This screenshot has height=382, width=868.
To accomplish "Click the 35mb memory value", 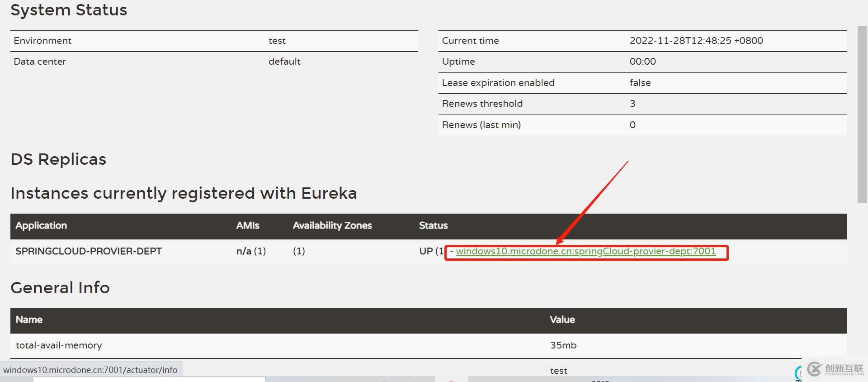I will (x=563, y=345).
